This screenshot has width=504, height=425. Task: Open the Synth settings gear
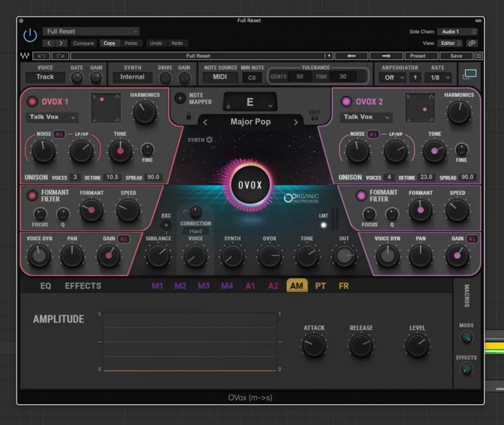[x=209, y=140]
